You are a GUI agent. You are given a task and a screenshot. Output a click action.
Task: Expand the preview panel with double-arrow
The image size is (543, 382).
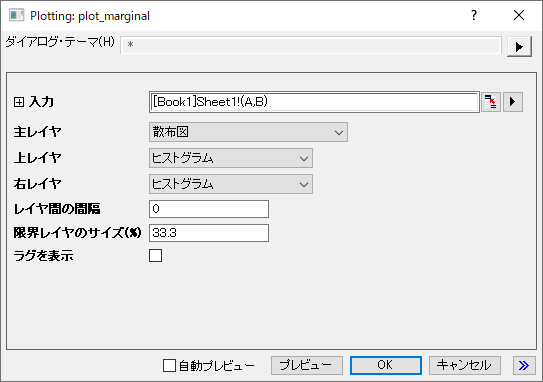pyautogui.click(x=523, y=365)
